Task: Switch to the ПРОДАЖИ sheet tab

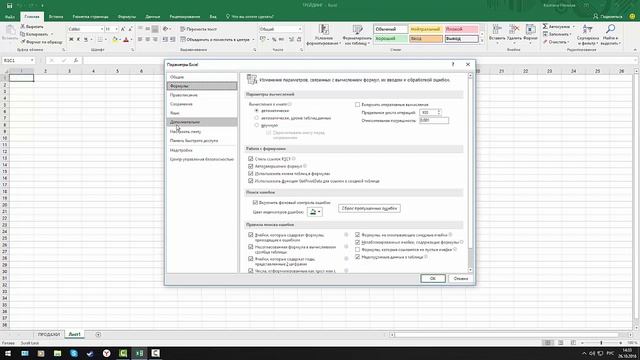Action: [49, 334]
